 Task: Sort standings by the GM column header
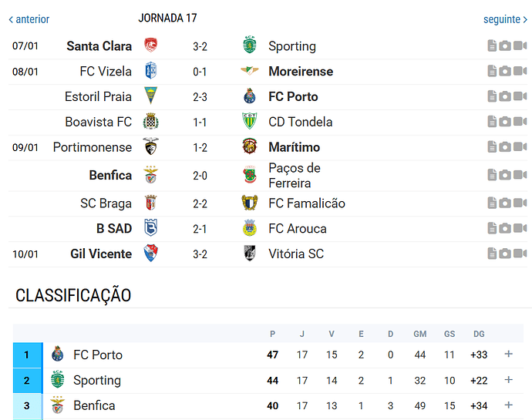tap(419, 334)
